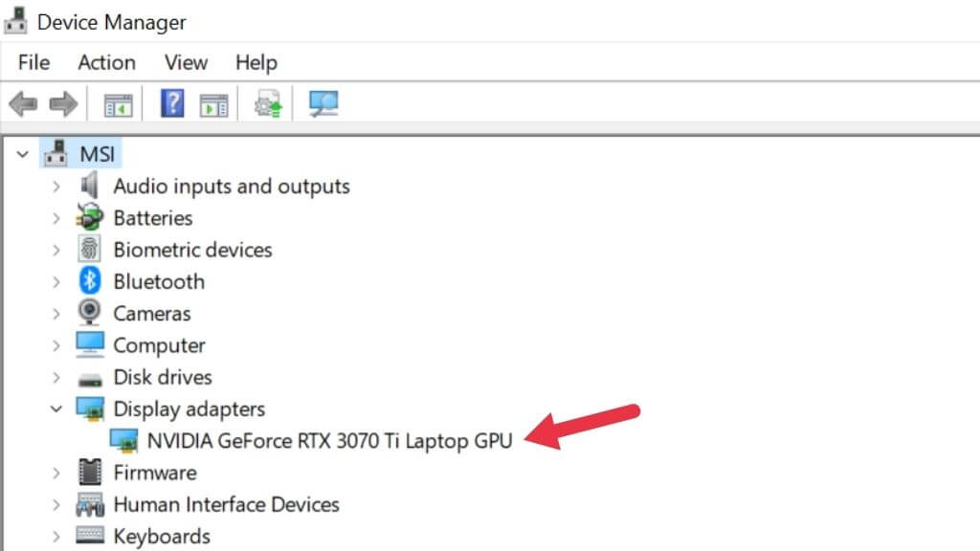Click Scan for hardware changes icon

pyautogui.click(x=323, y=104)
